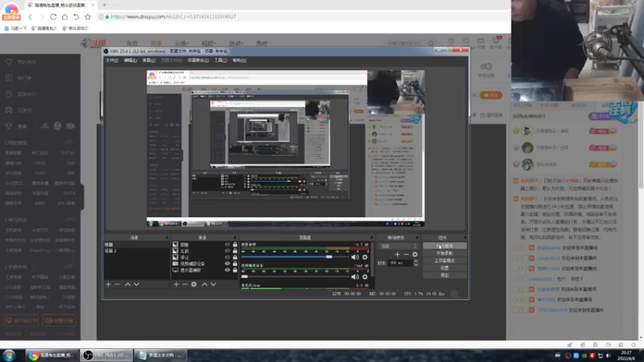Click the OBS 退出 exit button

tap(444, 275)
